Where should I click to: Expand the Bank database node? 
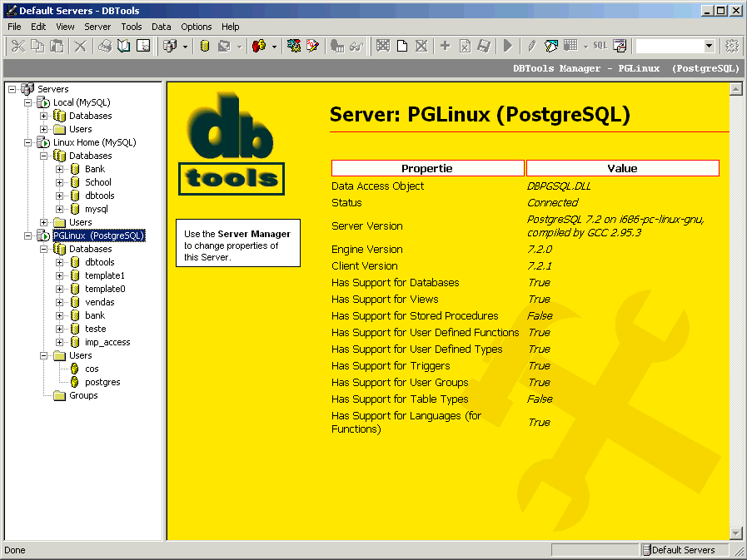coord(60,169)
